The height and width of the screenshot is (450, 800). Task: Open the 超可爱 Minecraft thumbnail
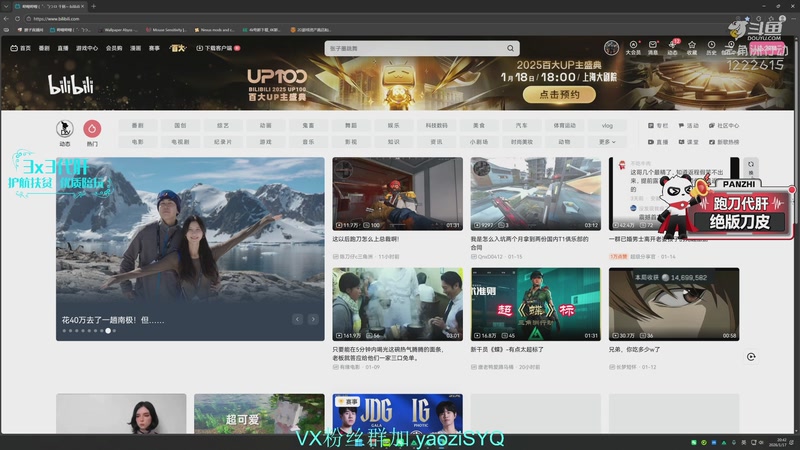(x=259, y=413)
